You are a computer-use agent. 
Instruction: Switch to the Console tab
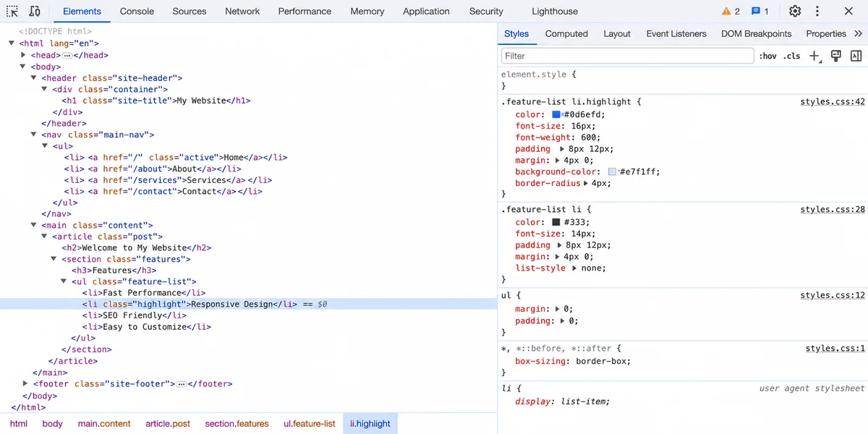point(137,11)
